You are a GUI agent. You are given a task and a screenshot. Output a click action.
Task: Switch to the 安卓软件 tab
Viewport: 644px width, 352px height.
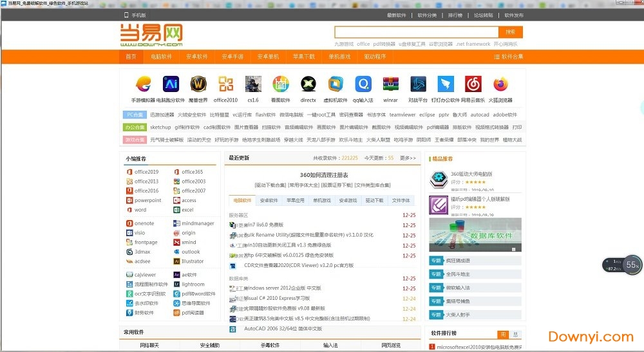click(269, 201)
